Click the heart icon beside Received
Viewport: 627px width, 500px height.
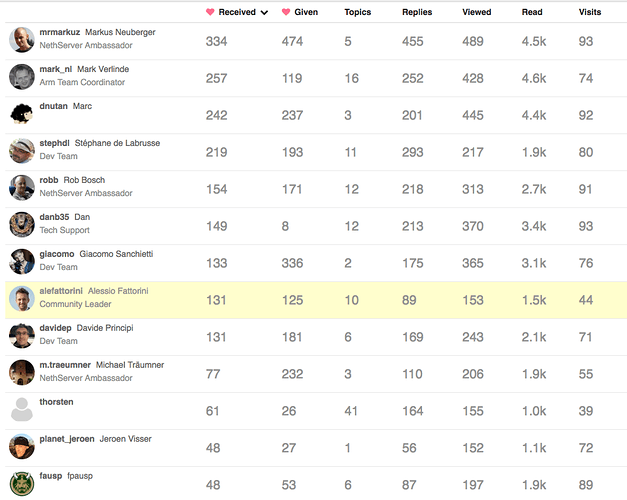point(210,12)
